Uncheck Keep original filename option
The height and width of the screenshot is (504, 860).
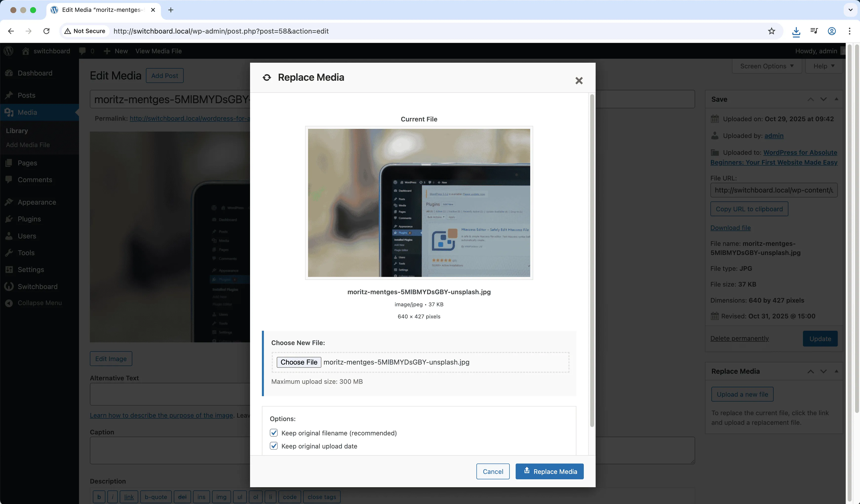tap(274, 433)
